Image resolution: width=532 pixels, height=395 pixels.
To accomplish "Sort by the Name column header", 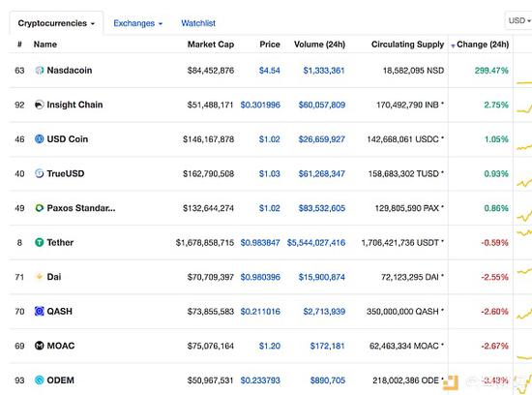I will [x=45, y=45].
